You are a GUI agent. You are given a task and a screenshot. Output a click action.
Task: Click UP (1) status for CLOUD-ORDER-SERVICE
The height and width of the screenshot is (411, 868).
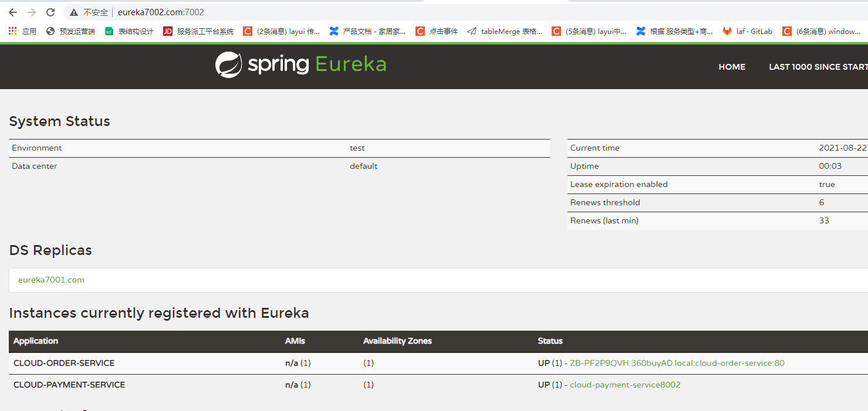coord(550,363)
